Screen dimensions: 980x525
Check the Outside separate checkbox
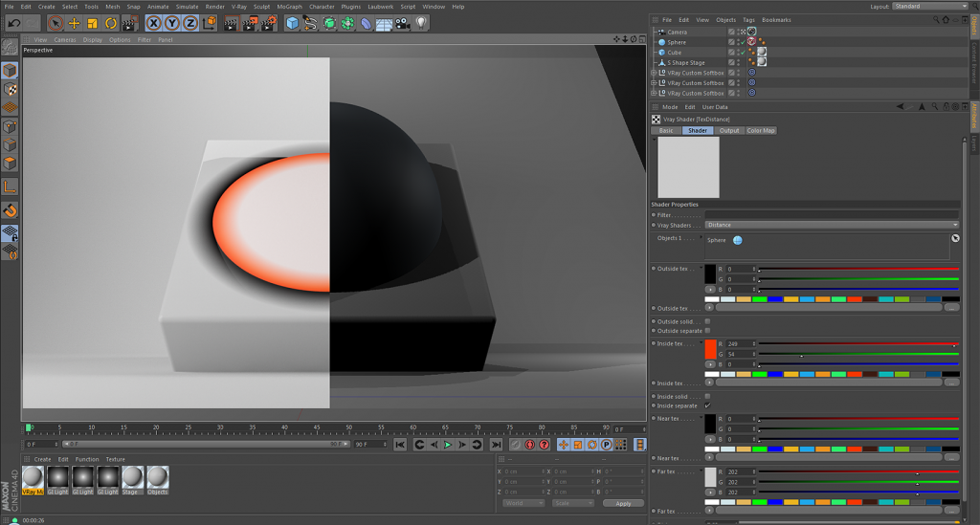point(707,331)
